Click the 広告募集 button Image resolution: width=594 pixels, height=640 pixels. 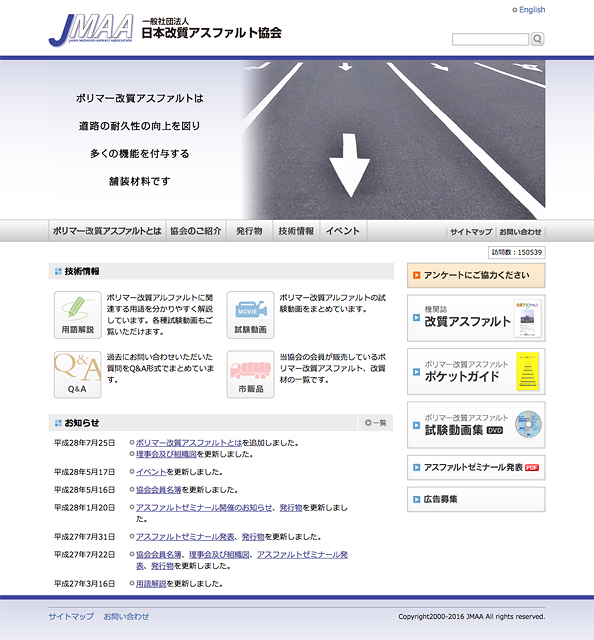pos(476,499)
